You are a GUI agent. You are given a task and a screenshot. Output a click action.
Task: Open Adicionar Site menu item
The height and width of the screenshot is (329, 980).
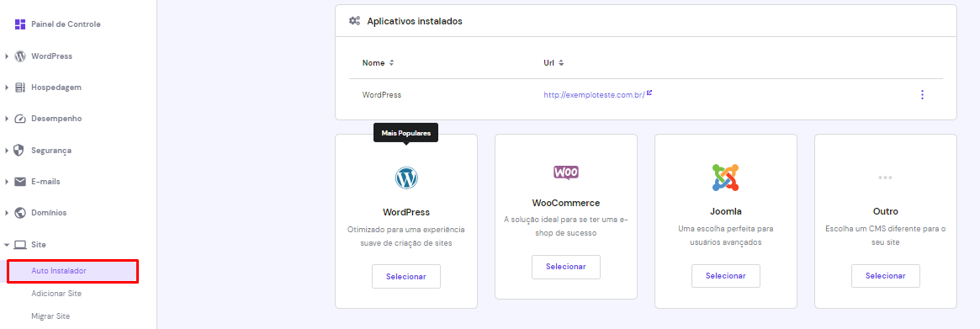pyautogui.click(x=56, y=294)
